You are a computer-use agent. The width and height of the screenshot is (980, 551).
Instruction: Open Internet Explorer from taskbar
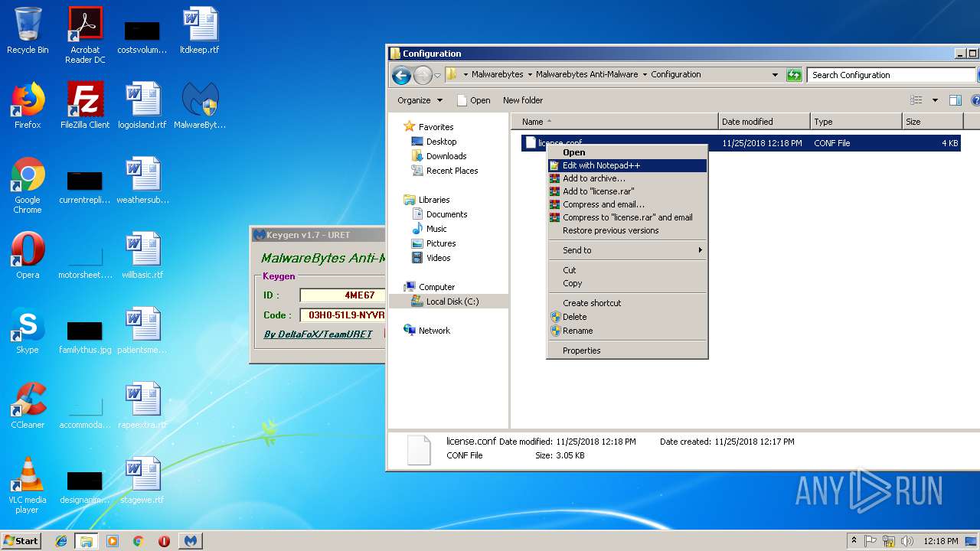[61, 541]
